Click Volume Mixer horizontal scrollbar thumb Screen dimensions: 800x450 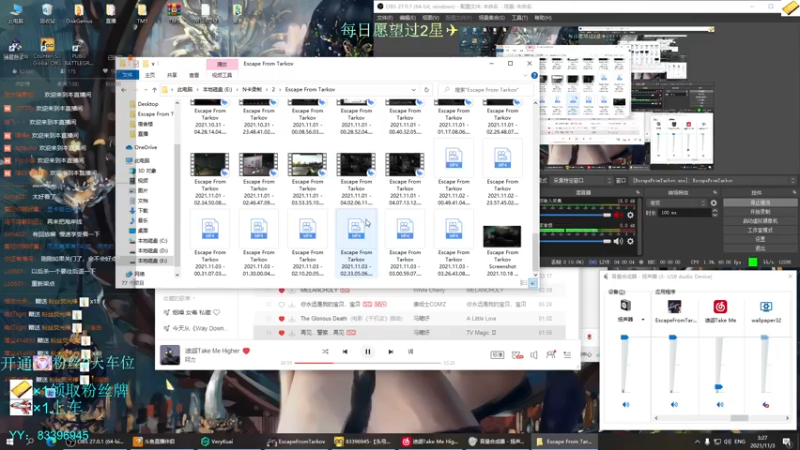tap(739, 418)
